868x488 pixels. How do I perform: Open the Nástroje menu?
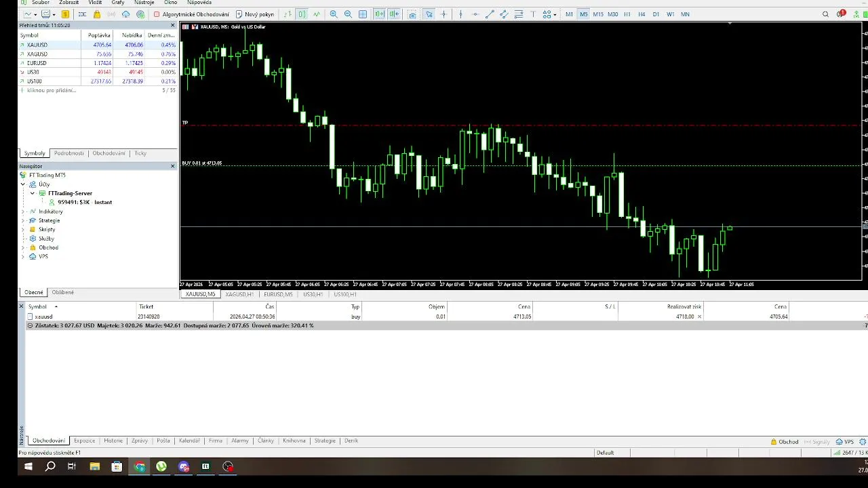pos(144,3)
